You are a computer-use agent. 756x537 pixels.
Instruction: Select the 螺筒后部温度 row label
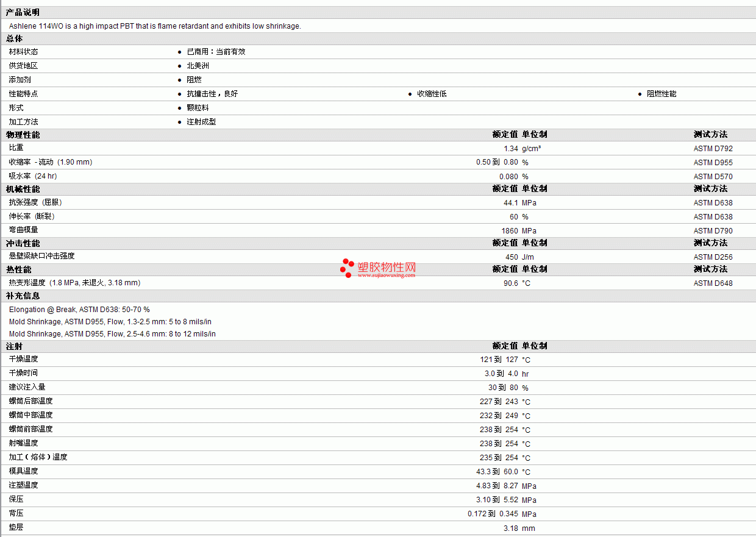(30, 401)
